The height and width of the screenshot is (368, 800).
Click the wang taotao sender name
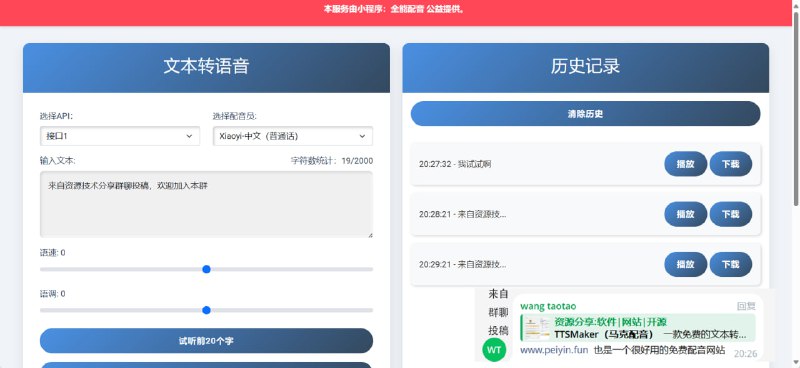coord(548,306)
